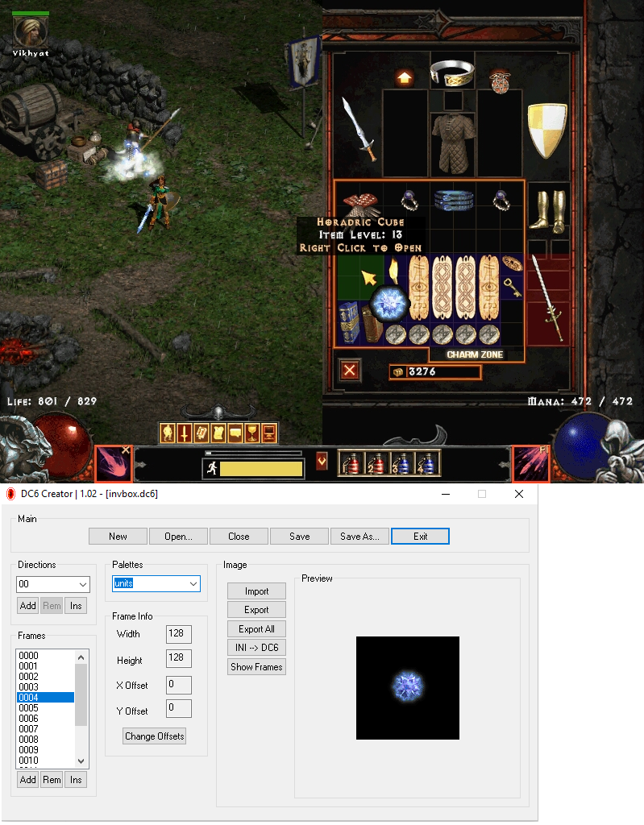This screenshot has width=644, height=825.
Task: Click the Save button
Action: click(299, 536)
